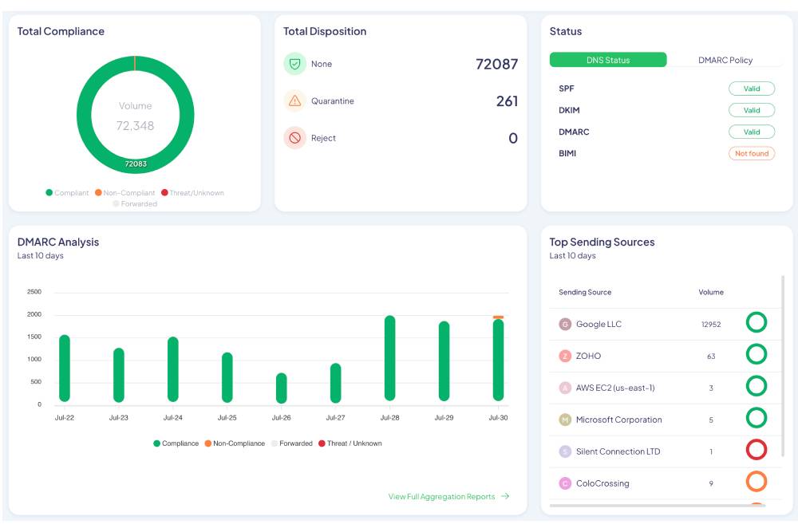Click the None disposition shield icon
This screenshot has width=798, height=532.
(x=294, y=64)
